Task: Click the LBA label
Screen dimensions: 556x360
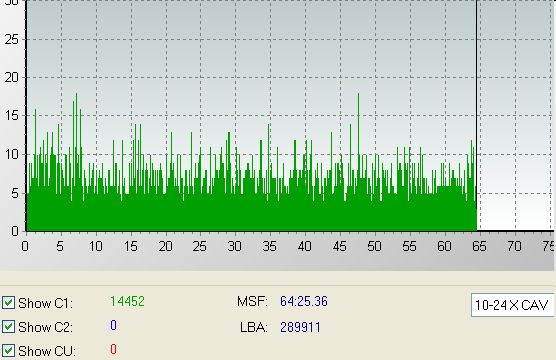Action: point(254,327)
